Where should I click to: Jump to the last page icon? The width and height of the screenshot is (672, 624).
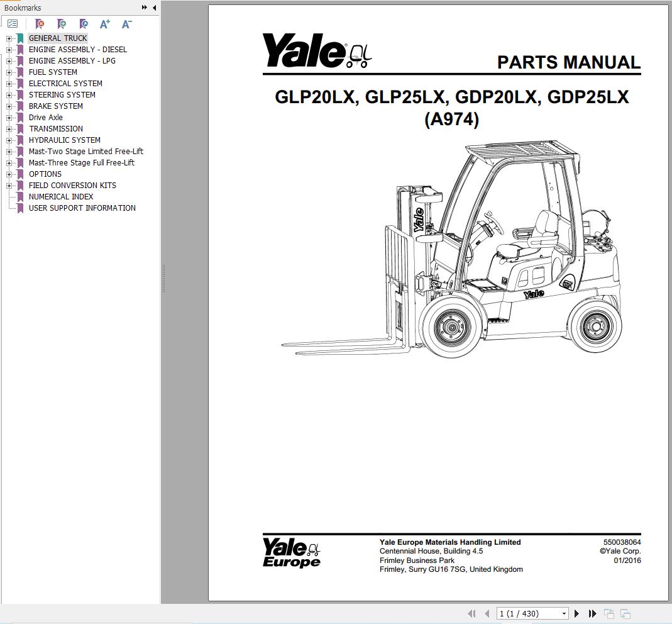(x=592, y=613)
